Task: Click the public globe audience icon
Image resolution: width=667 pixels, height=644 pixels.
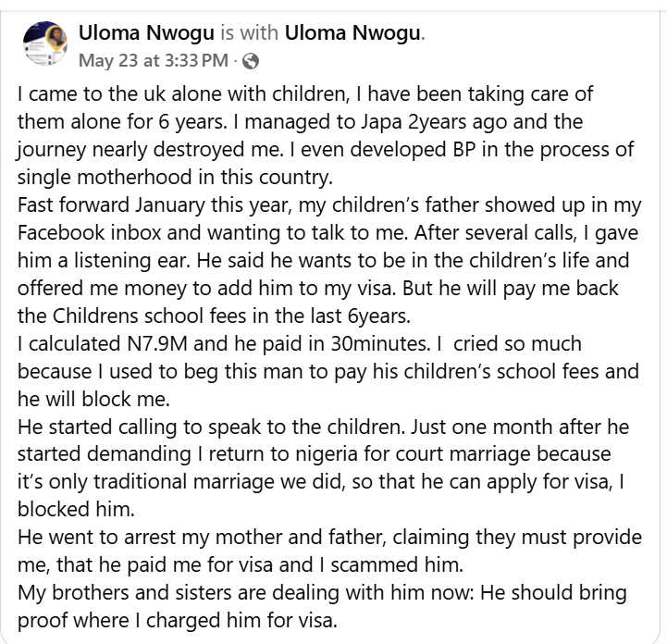Action: (251, 61)
